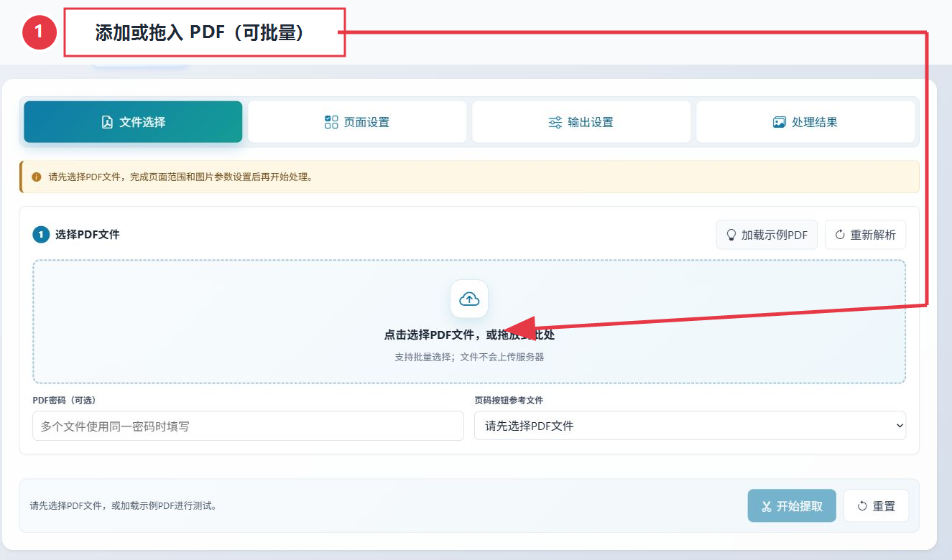Start extraction with 开始提取 button

pyautogui.click(x=792, y=506)
